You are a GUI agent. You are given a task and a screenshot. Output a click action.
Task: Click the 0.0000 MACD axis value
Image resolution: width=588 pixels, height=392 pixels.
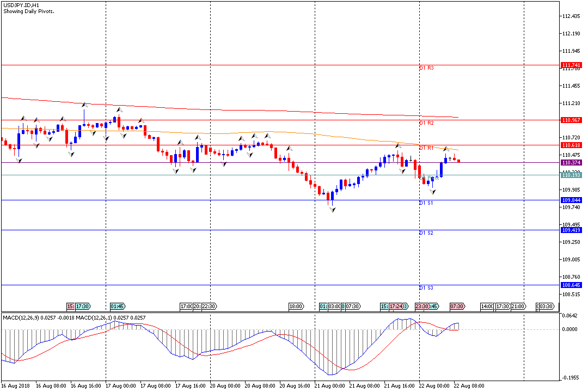pos(569,329)
